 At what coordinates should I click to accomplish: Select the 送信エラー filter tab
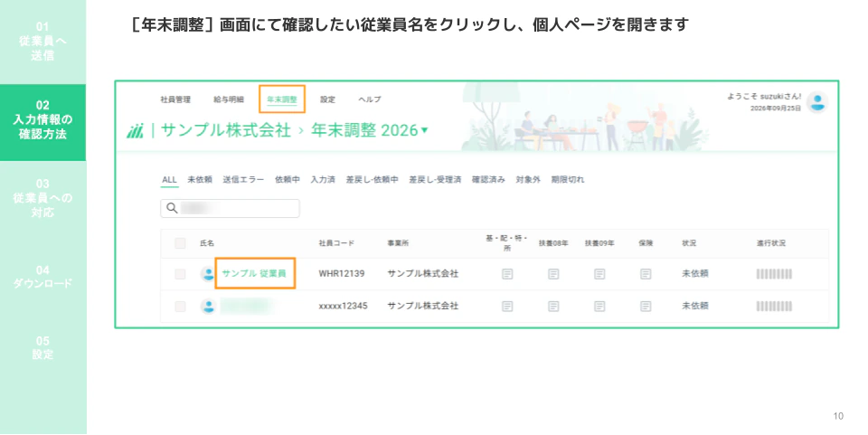click(243, 180)
